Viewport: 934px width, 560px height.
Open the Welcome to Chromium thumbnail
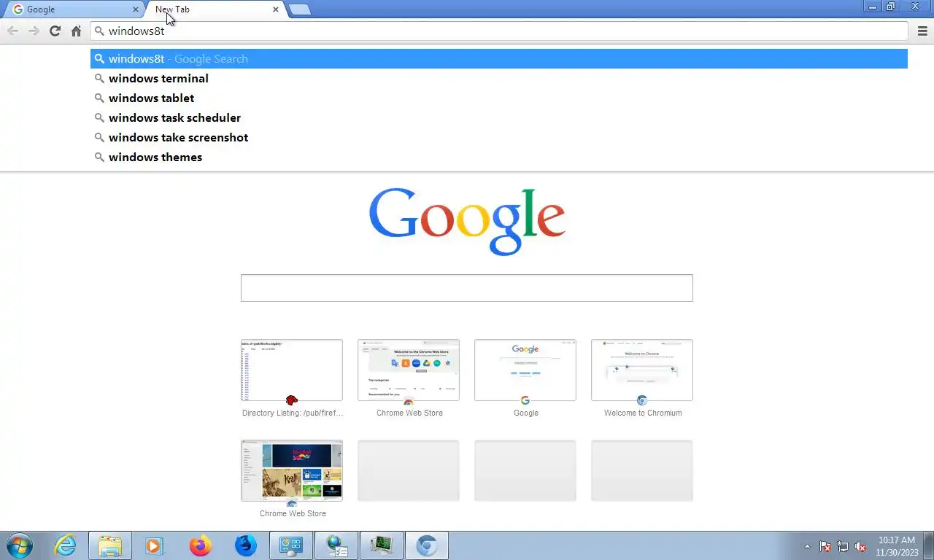(x=642, y=370)
